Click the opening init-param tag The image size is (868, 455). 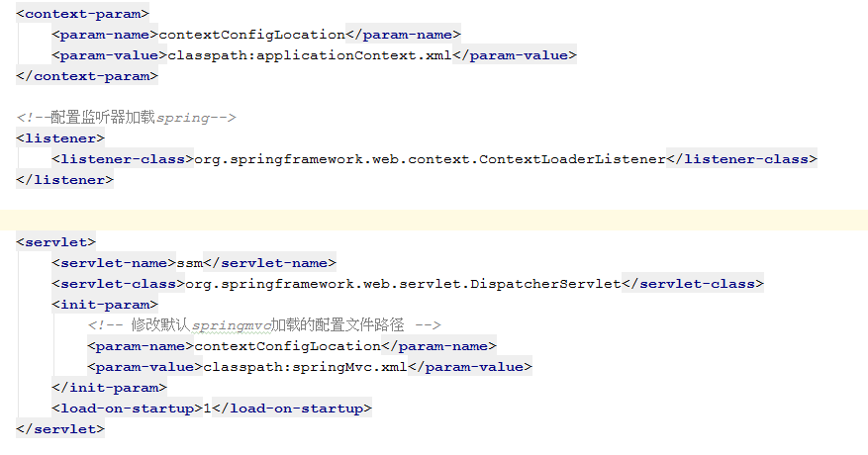[x=105, y=305]
